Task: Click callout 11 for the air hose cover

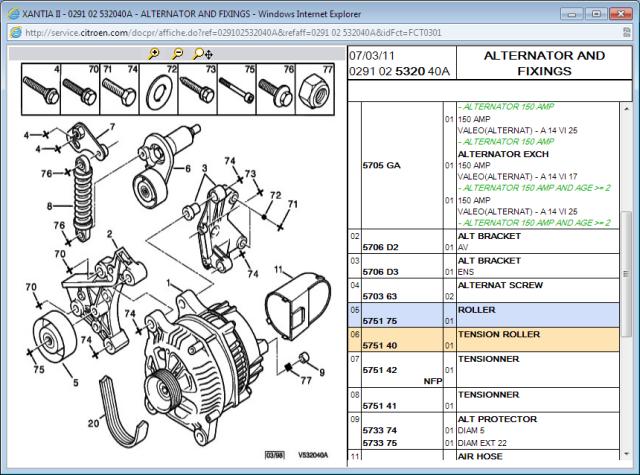Action: point(278,270)
